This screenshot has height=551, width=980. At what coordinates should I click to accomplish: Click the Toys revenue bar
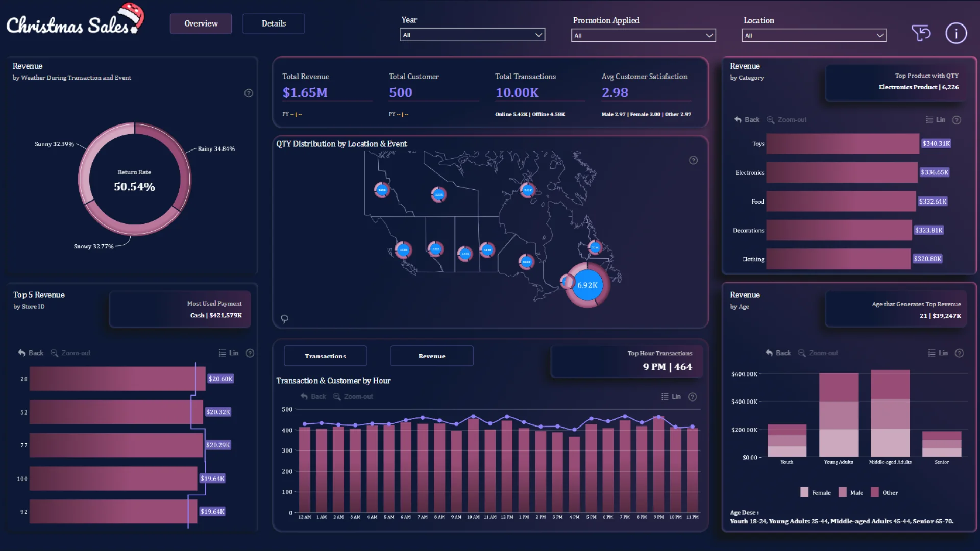tap(843, 143)
